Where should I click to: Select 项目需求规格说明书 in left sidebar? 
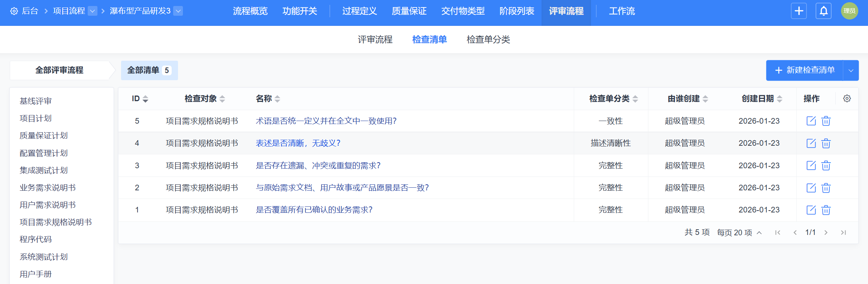coord(55,222)
